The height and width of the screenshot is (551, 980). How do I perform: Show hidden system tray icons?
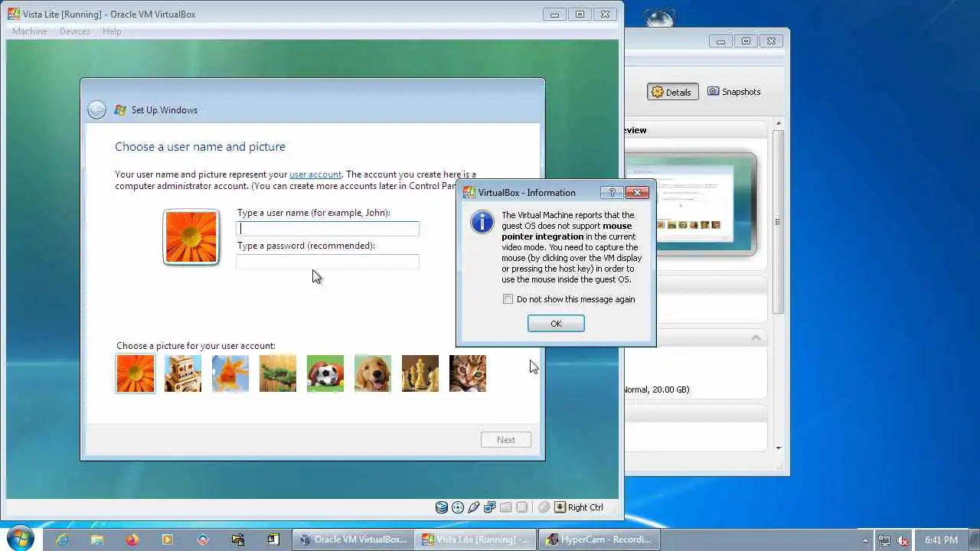click(866, 540)
